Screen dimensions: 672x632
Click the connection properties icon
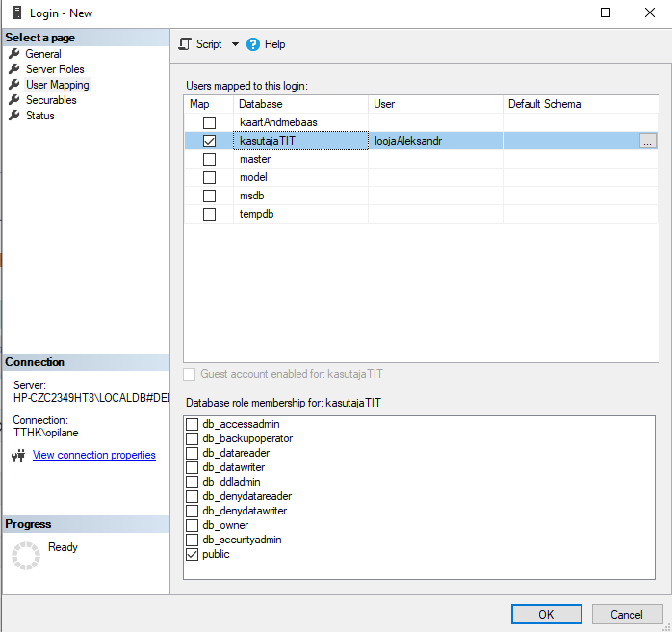pyautogui.click(x=18, y=456)
